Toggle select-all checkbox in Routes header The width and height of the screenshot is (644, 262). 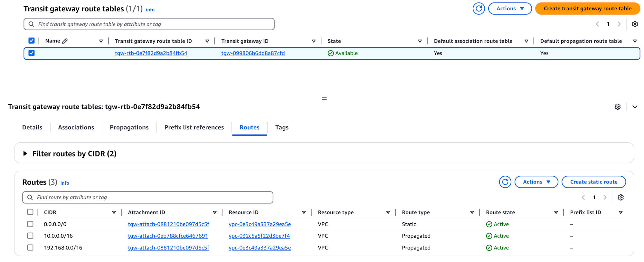point(30,212)
